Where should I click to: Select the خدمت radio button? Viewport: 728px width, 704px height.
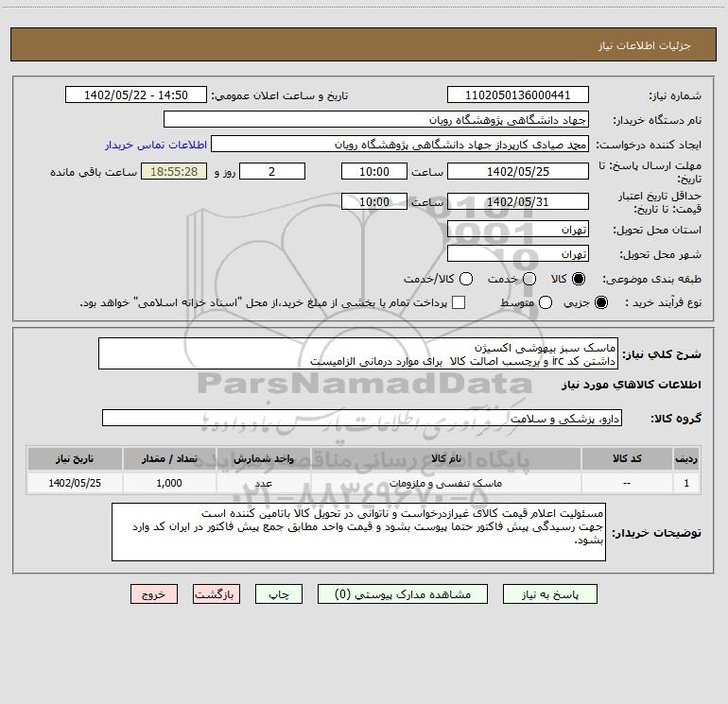529,279
